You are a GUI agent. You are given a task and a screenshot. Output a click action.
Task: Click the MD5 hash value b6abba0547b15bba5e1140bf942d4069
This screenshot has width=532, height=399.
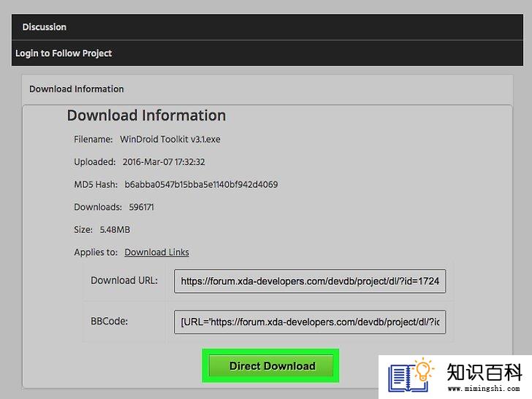pos(201,184)
